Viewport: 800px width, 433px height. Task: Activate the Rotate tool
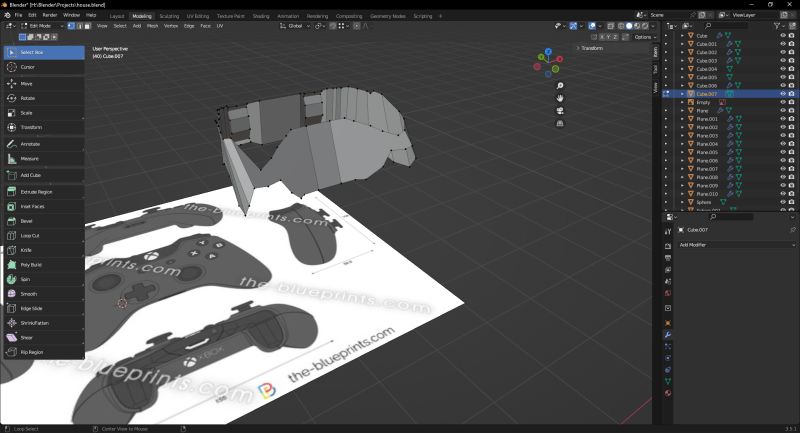point(44,98)
